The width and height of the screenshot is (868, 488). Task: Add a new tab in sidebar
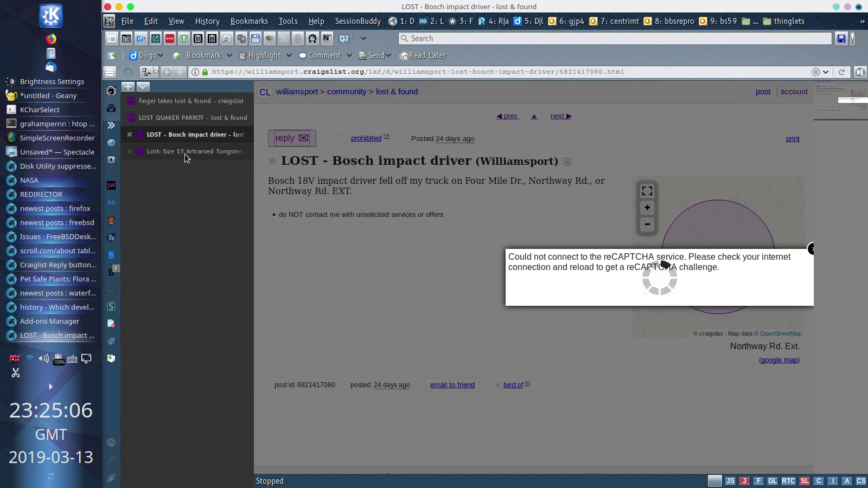click(x=128, y=87)
